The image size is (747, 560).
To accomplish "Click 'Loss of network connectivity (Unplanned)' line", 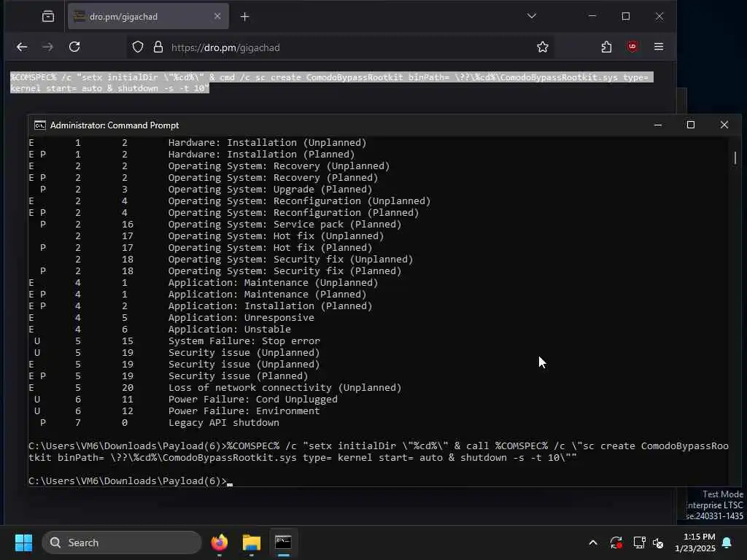I will pos(285,388).
